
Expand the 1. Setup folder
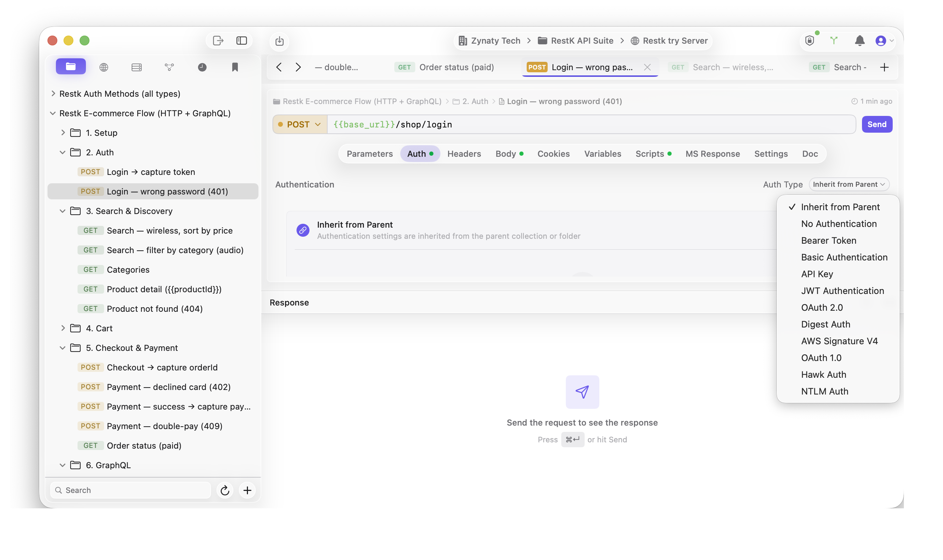63,133
